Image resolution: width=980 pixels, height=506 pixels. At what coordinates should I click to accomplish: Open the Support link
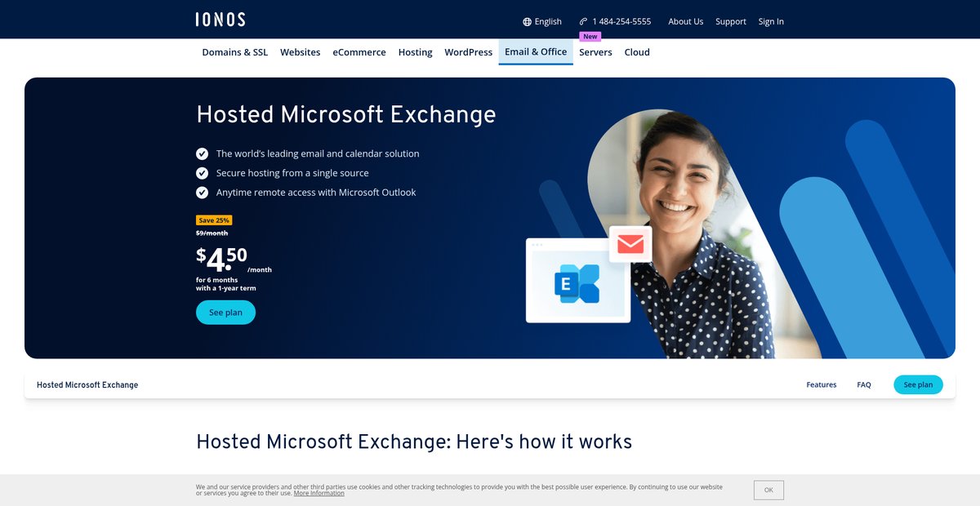731,22
